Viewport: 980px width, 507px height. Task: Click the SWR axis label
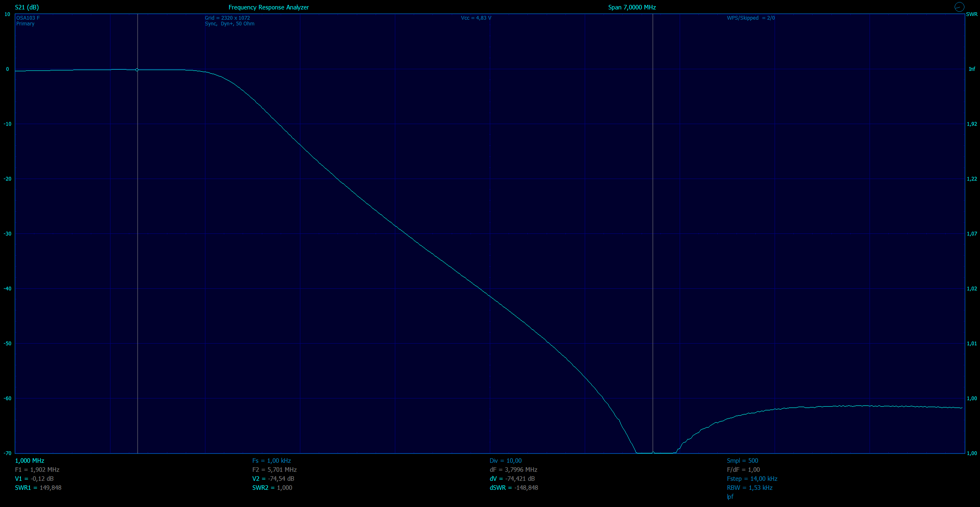(971, 14)
